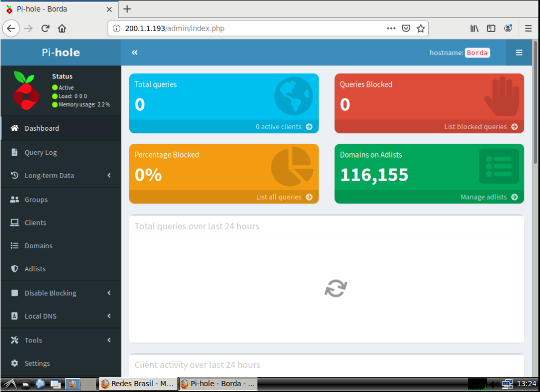This screenshot has height=392, width=540.
Task: Expand Long-term Data submenu chevron
Action: pyautogui.click(x=109, y=175)
